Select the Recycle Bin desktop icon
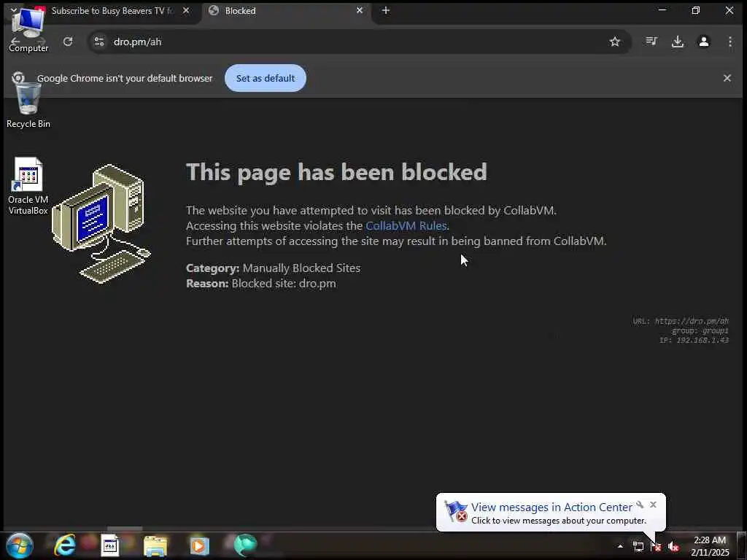Screen dimensions: 747x560 coord(28,105)
